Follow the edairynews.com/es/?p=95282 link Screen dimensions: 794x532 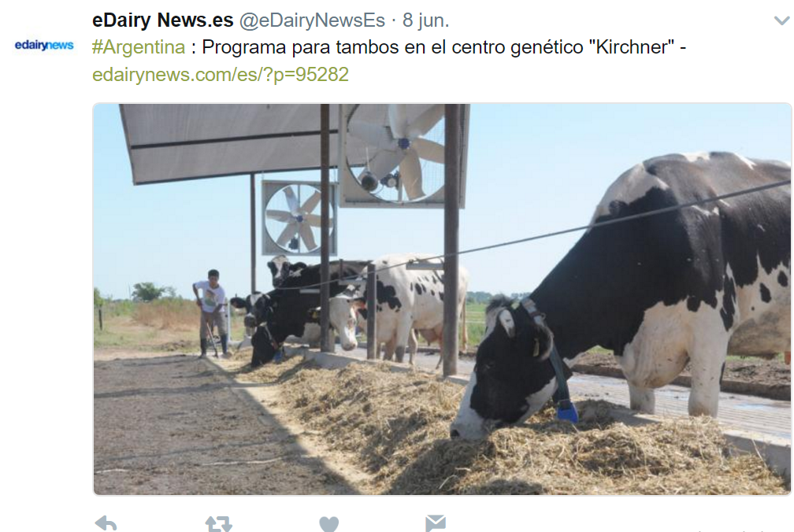tap(221, 74)
